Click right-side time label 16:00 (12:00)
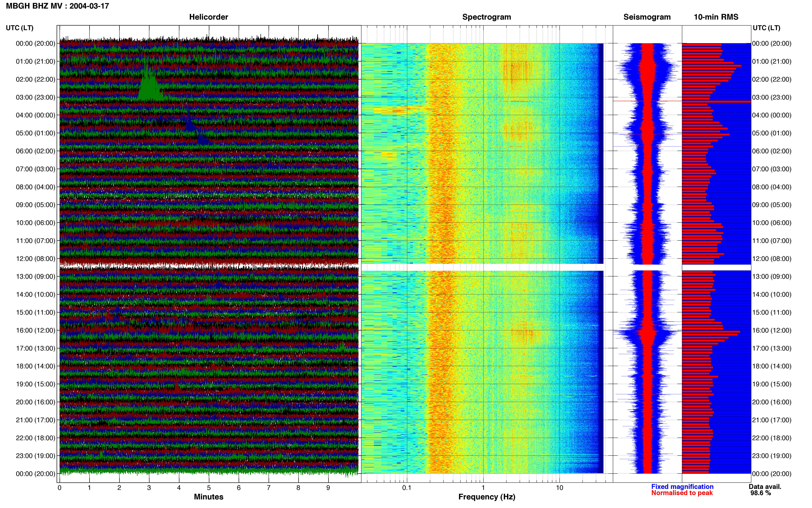Screen dimensions: 812x508 (x=772, y=330)
